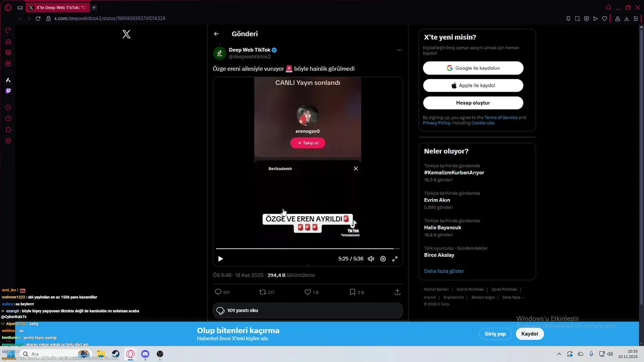Image resolution: width=644 pixels, height=362 pixels.
Task: Go back using Gönderi arrow
Action: point(216,34)
